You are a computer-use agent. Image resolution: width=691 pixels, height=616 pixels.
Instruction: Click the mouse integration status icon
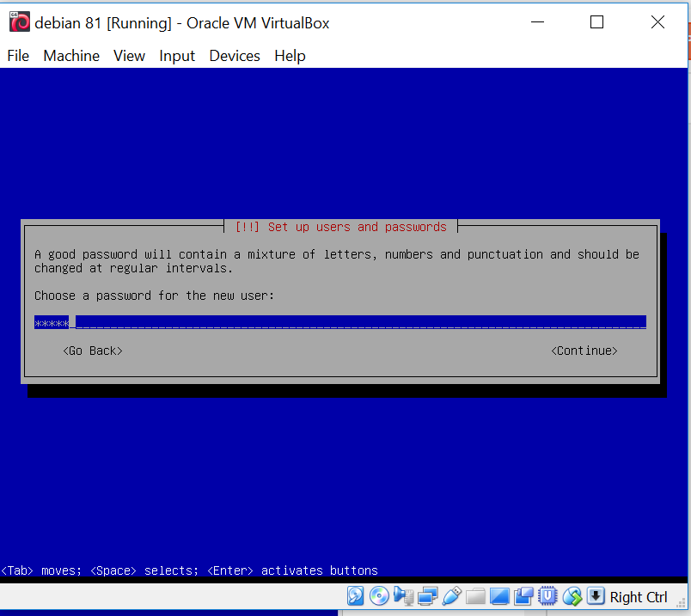572,596
